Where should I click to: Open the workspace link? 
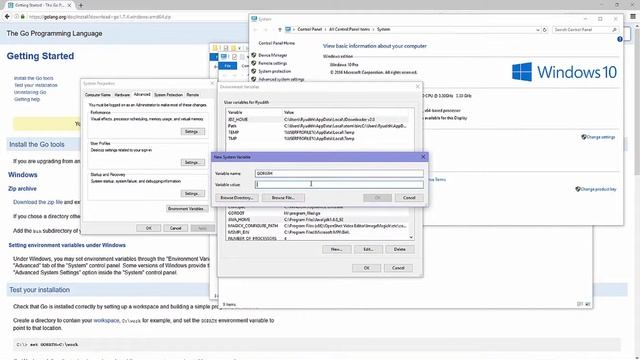coord(106,320)
